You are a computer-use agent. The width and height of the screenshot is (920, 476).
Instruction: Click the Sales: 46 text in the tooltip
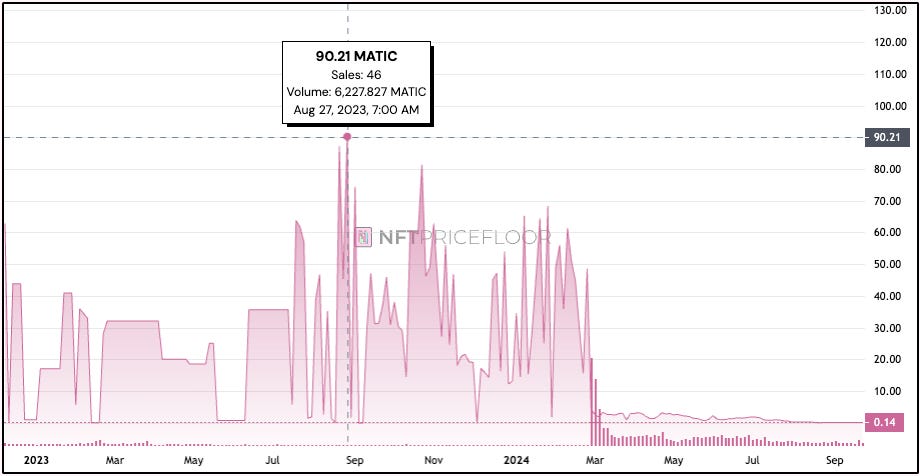[357, 75]
